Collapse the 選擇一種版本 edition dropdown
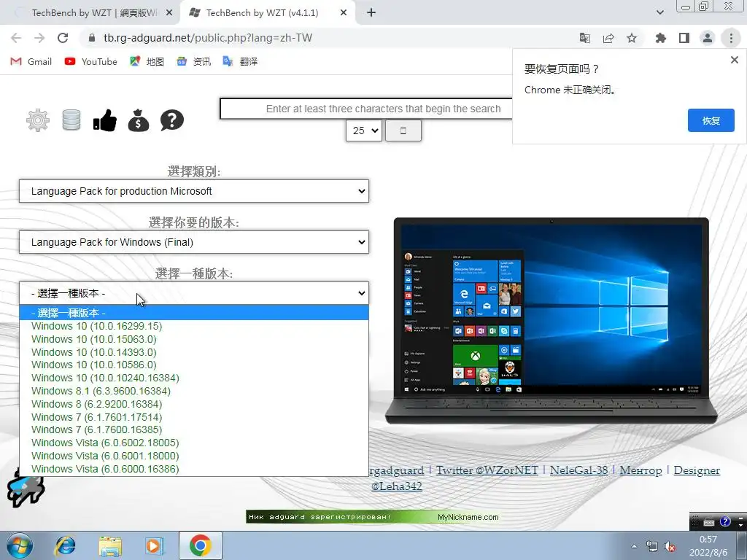This screenshot has height=560, width=747. pos(194,293)
